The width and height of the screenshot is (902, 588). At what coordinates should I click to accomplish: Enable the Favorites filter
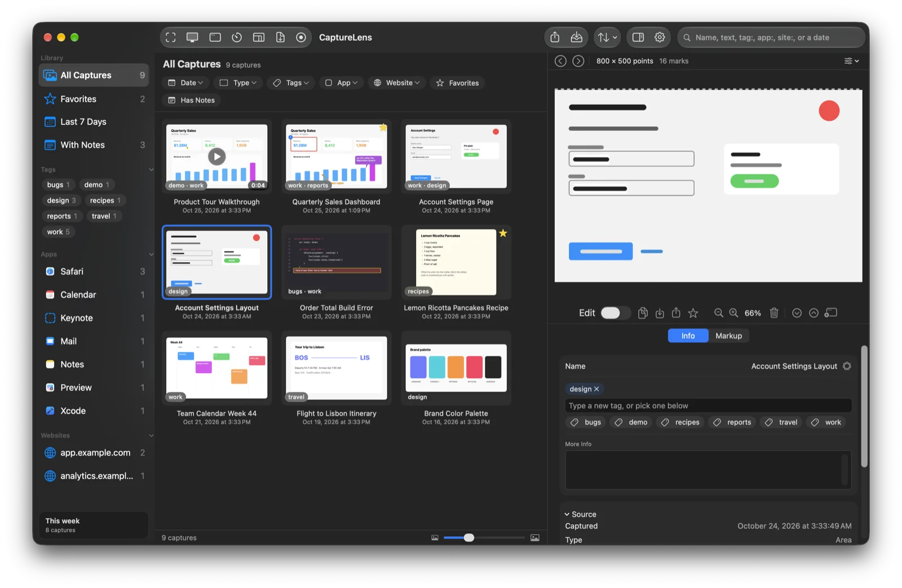click(x=457, y=83)
